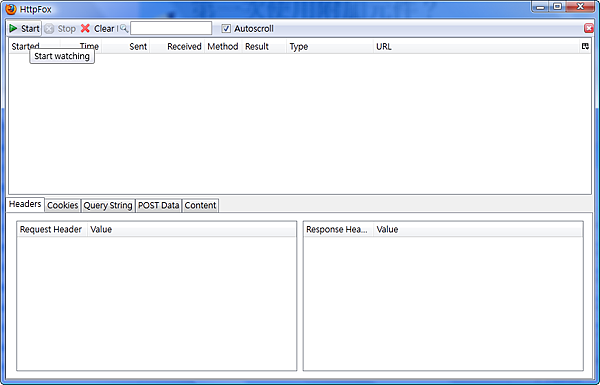Sort by the Sent column header
Screen dimensions: 600x385
point(126,47)
